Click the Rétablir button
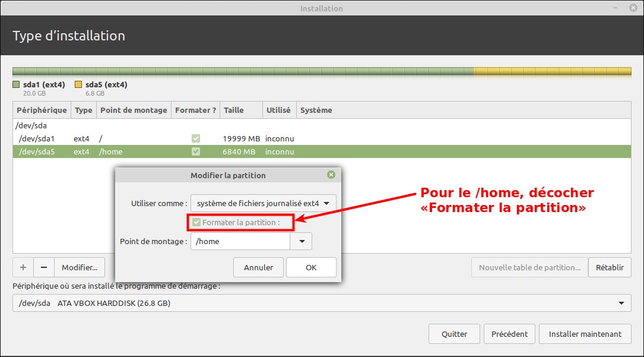Screen dimensions: 644x357 click(610, 267)
